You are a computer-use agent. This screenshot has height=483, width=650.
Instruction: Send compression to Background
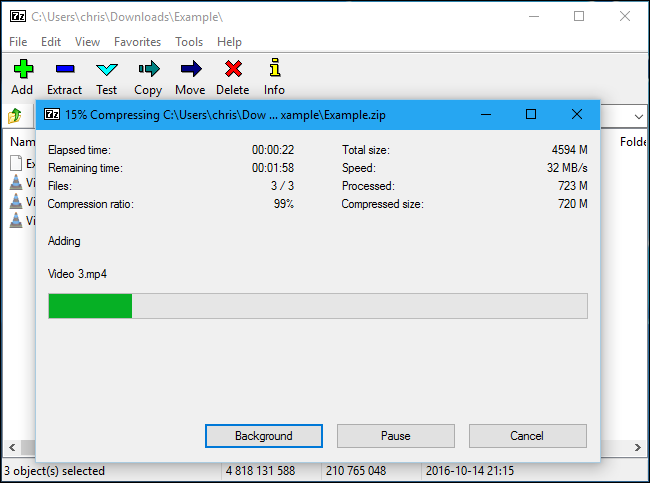point(264,436)
